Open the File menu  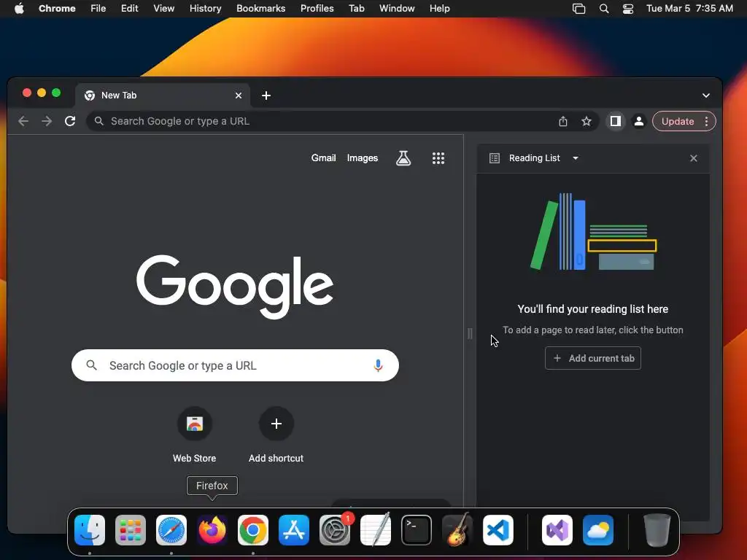(98, 9)
